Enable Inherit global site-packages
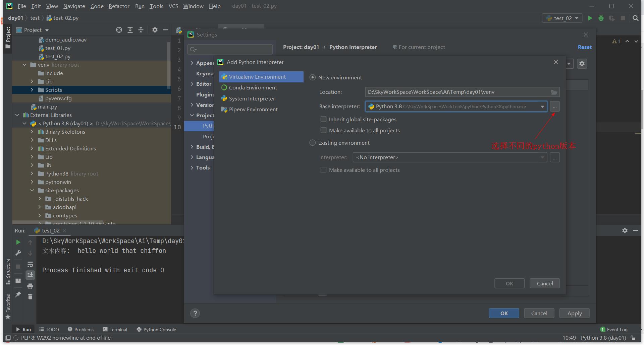Image resolution: width=644 pixels, height=345 pixels. 323,119
